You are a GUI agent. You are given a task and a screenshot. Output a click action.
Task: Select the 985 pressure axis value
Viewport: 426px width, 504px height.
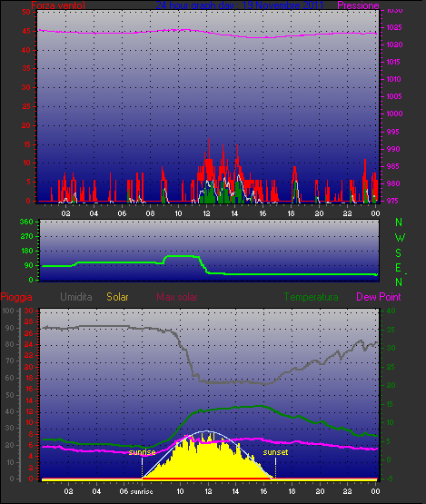pos(393,166)
